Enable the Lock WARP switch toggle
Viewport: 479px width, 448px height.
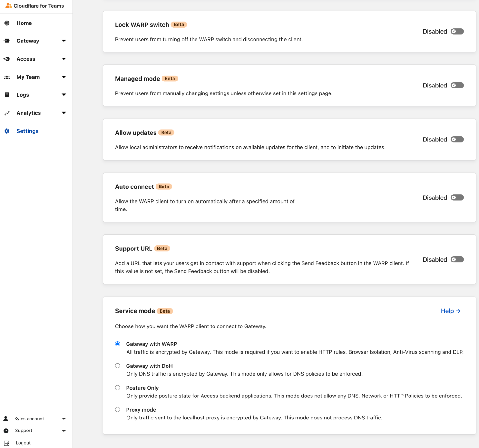(x=457, y=31)
